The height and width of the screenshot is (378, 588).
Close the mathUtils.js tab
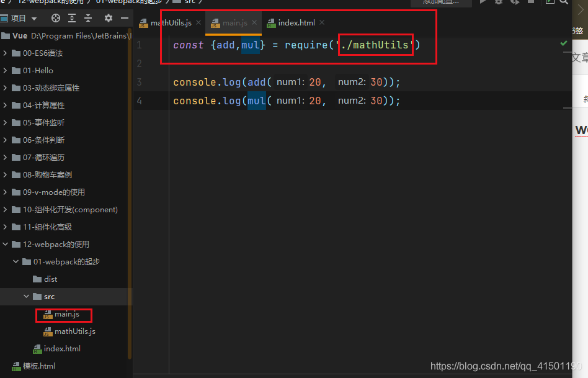(198, 23)
